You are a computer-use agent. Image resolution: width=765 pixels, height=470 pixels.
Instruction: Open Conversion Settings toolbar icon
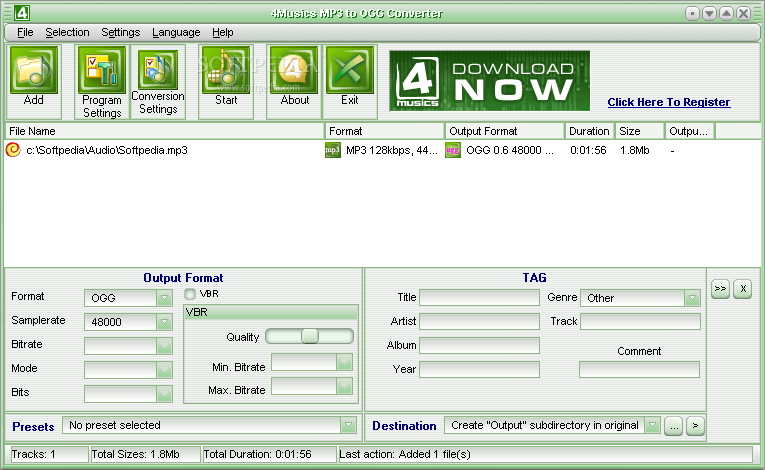(158, 69)
